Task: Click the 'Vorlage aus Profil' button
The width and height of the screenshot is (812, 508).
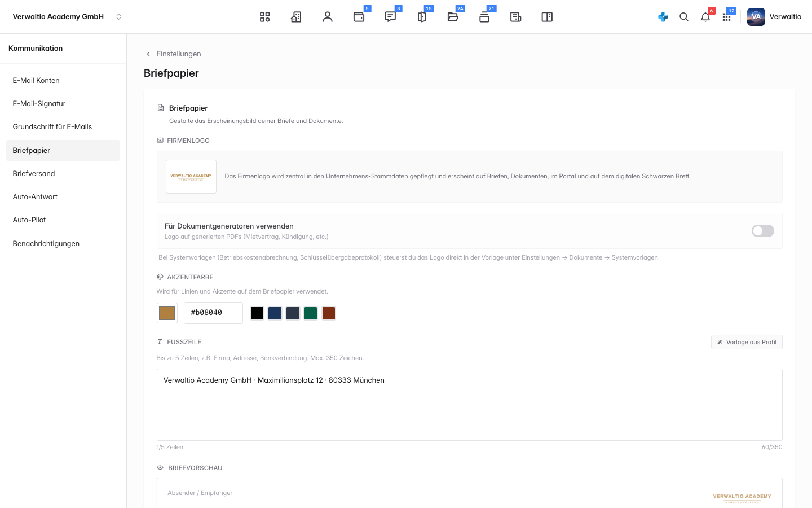Action: [x=747, y=342]
